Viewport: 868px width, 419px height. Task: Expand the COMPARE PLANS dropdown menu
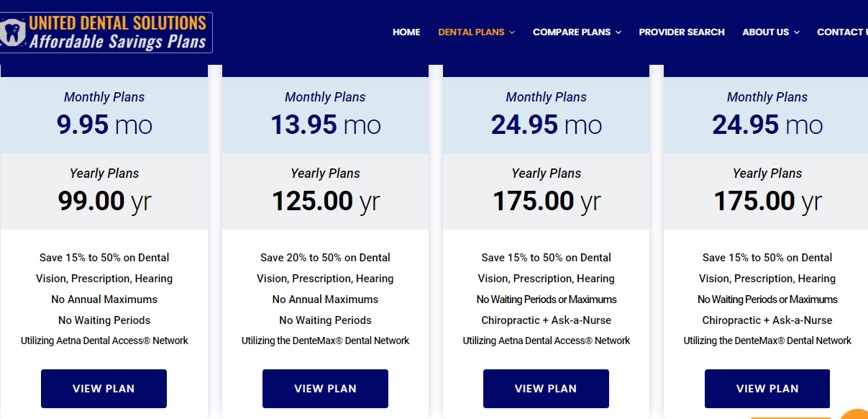(577, 32)
